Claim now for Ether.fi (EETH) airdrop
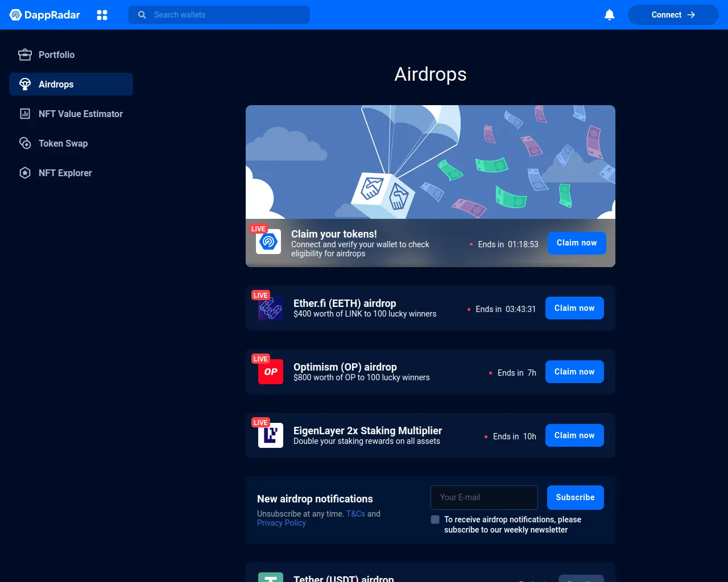Image resolution: width=728 pixels, height=582 pixels. coord(574,308)
